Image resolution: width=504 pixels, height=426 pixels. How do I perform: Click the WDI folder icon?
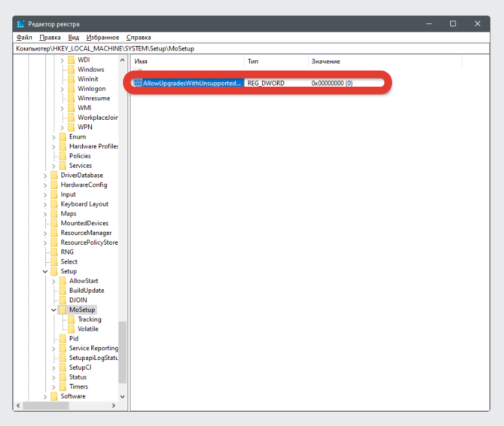pos(71,60)
